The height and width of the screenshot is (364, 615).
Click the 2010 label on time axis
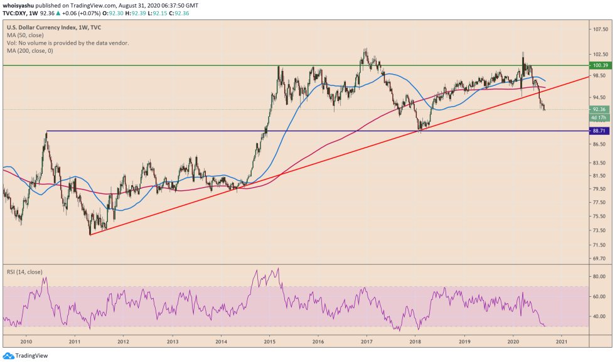pyautogui.click(x=26, y=342)
